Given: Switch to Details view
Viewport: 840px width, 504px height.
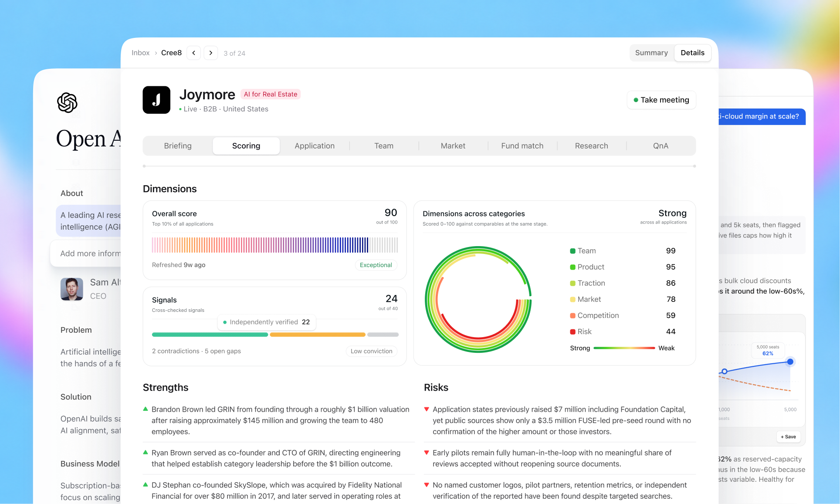Looking at the screenshot, I should tap(692, 53).
